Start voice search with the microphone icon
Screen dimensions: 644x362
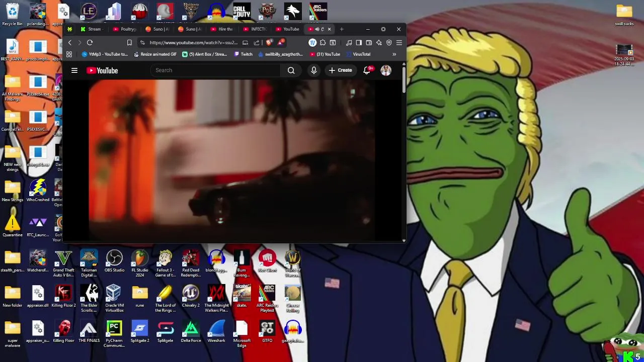(x=314, y=70)
